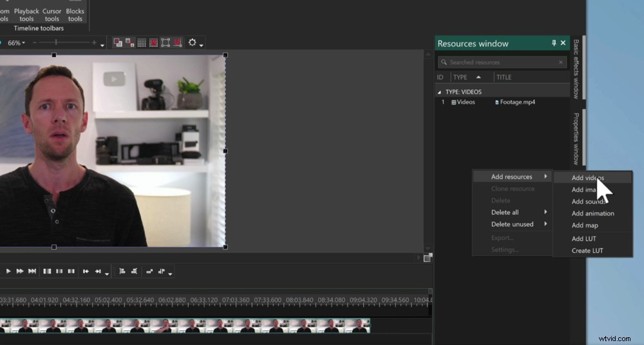Click the gear settings icon in the preview toolbar
The image size is (644, 345).
(x=192, y=42)
